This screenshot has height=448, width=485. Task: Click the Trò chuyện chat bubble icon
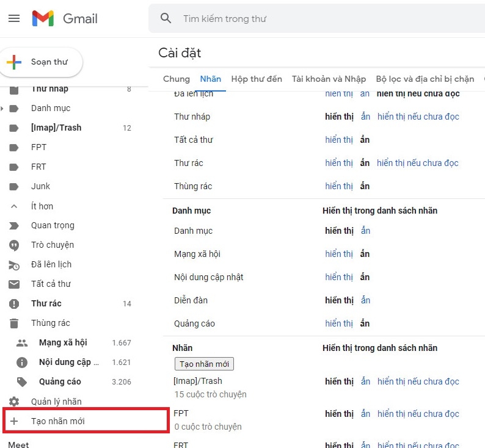click(14, 245)
